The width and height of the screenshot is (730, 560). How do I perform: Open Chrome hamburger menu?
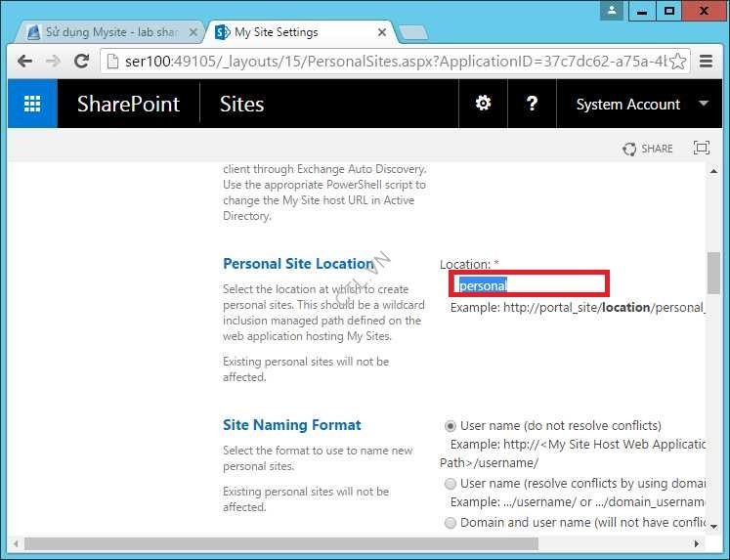(x=705, y=62)
